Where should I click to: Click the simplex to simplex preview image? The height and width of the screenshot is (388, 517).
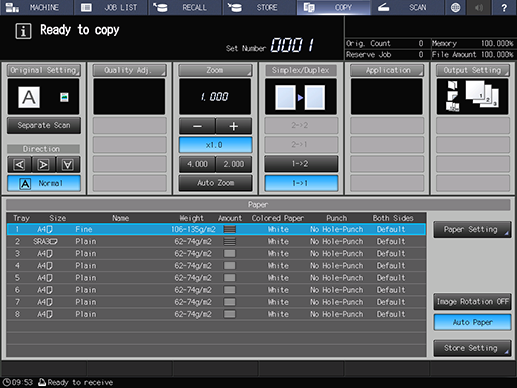[x=301, y=97]
